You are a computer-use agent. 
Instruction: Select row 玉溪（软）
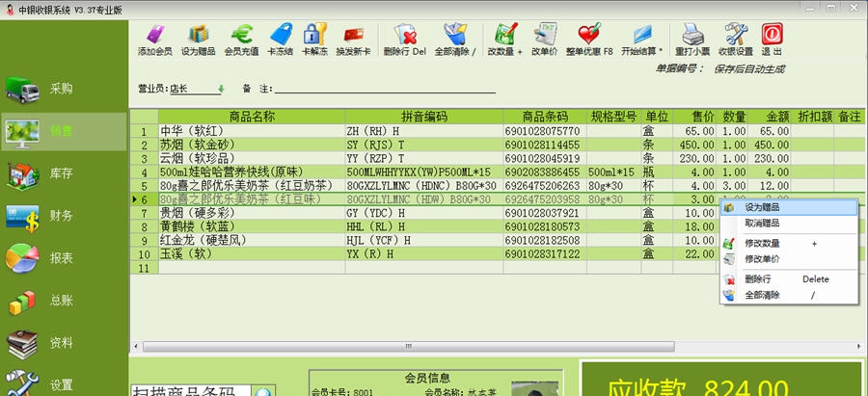pyautogui.click(x=425, y=253)
